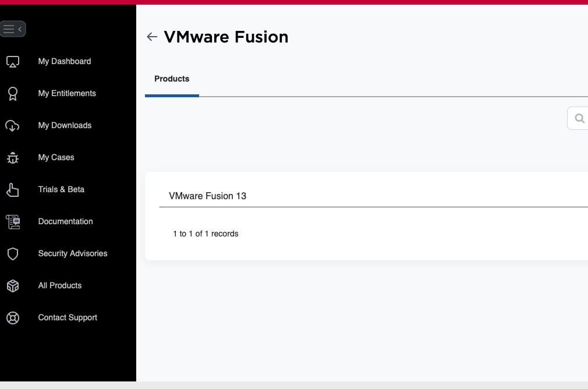
Task: Click the My Entitlements ribbon icon
Action: pyautogui.click(x=13, y=94)
